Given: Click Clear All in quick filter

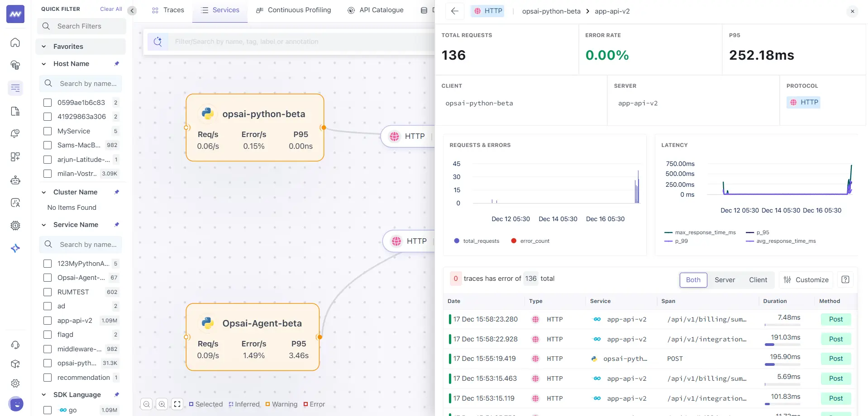Looking at the screenshot, I should pyautogui.click(x=111, y=9).
